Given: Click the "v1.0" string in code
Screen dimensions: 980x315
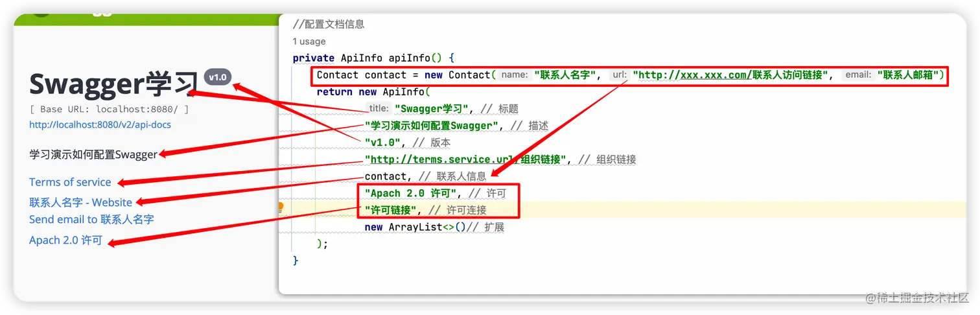Looking at the screenshot, I should (382, 143).
